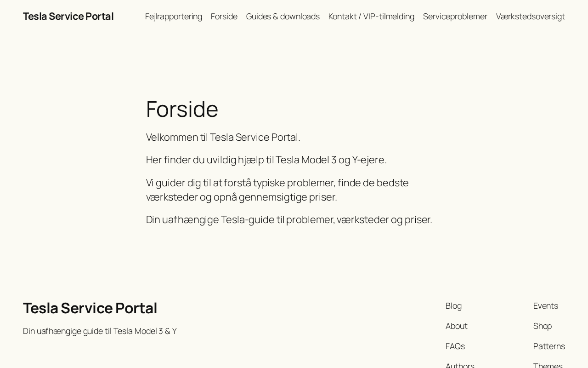This screenshot has height=368, width=588.
Task: Click the Themes footer link
Action: click(548, 365)
